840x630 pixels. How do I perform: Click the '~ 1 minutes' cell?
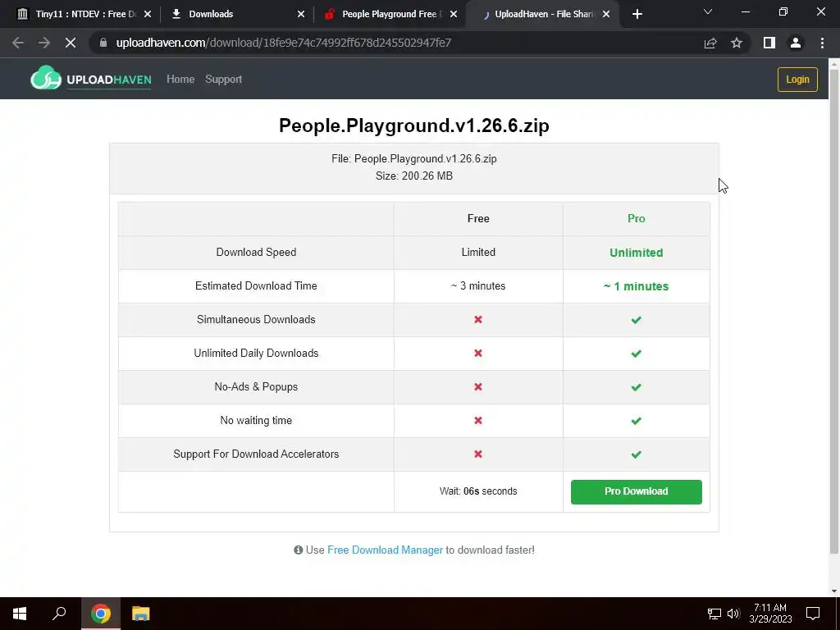click(637, 286)
